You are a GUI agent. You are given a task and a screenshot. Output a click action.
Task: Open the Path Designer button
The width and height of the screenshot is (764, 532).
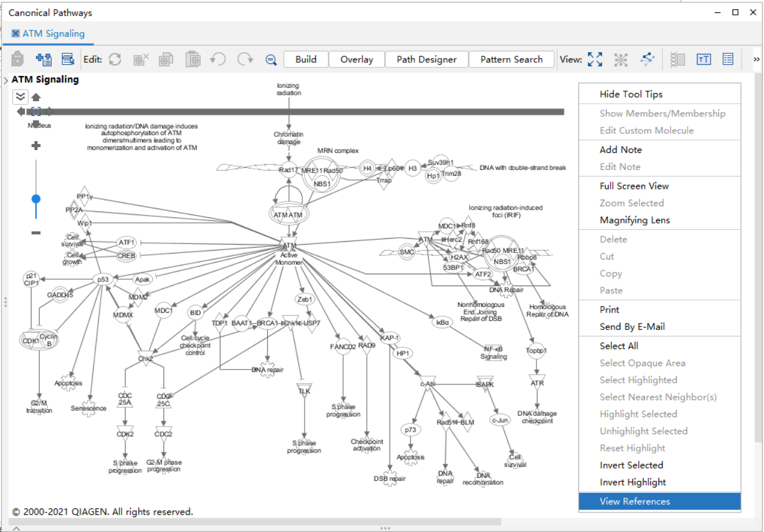click(x=426, y=59)
